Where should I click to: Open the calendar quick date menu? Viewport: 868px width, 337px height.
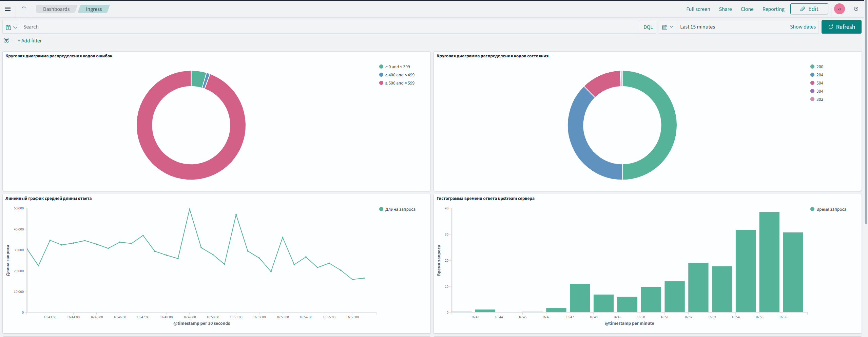coord(667,27)
